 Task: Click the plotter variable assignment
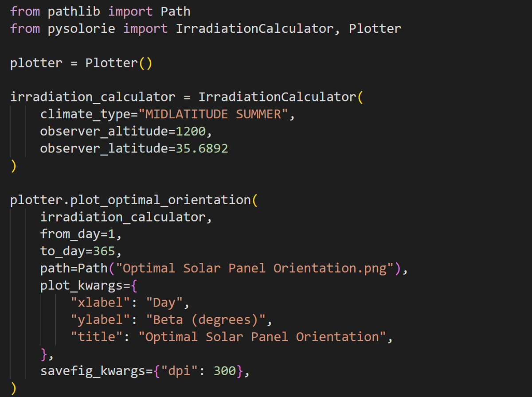35,62
